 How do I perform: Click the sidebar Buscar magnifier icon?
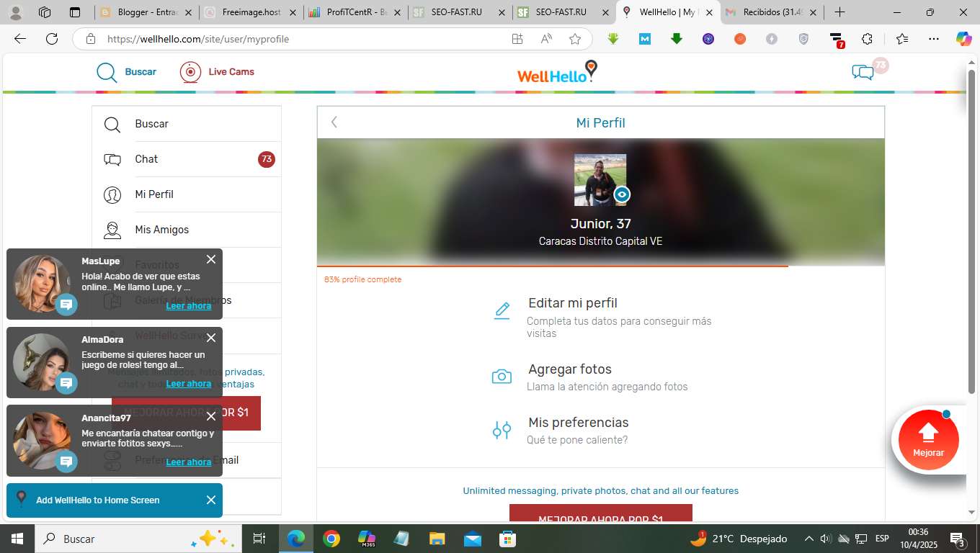112,125
